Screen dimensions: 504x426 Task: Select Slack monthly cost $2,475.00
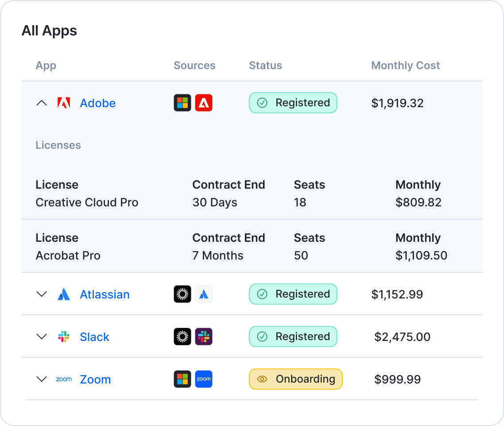point(402,337)
